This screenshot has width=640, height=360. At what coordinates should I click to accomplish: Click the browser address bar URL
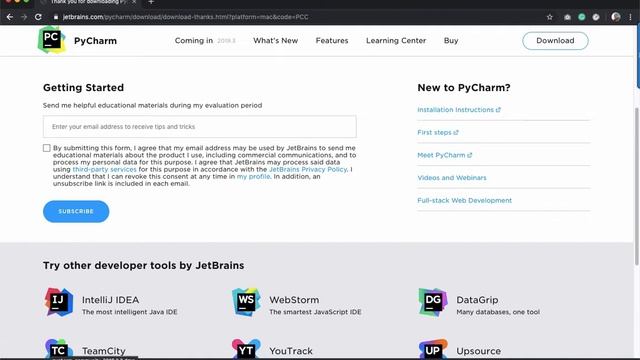pos(186,17)
